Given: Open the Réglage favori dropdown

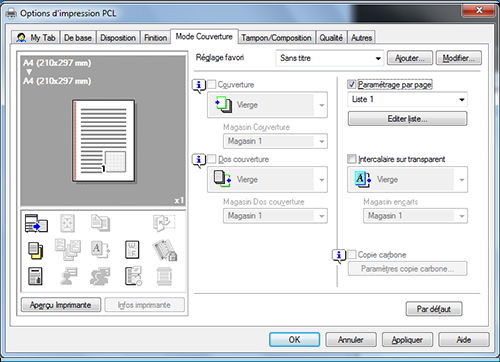Looking at the screenshot, I should pos(330,58).
